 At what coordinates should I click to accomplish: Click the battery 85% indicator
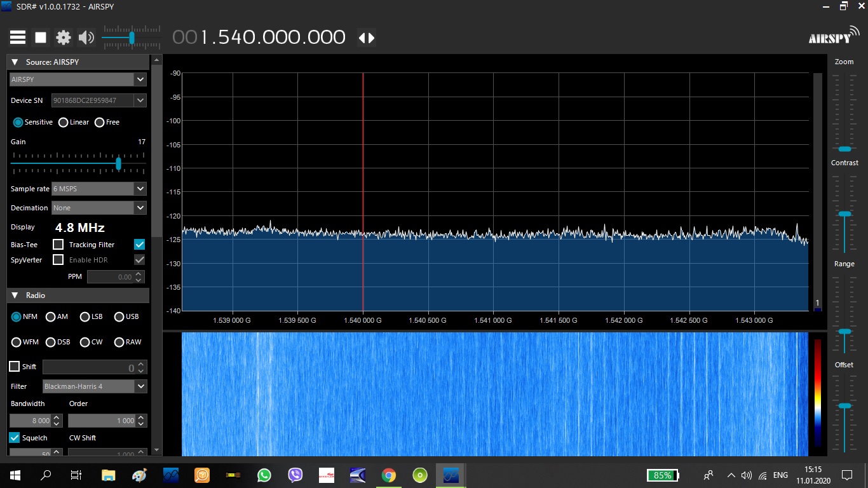[663, 475]
